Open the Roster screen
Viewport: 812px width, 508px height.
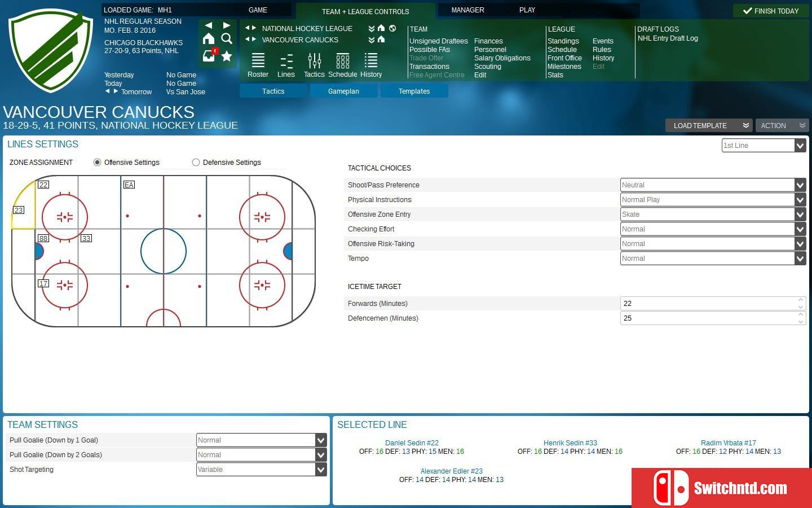pos(258,65)
